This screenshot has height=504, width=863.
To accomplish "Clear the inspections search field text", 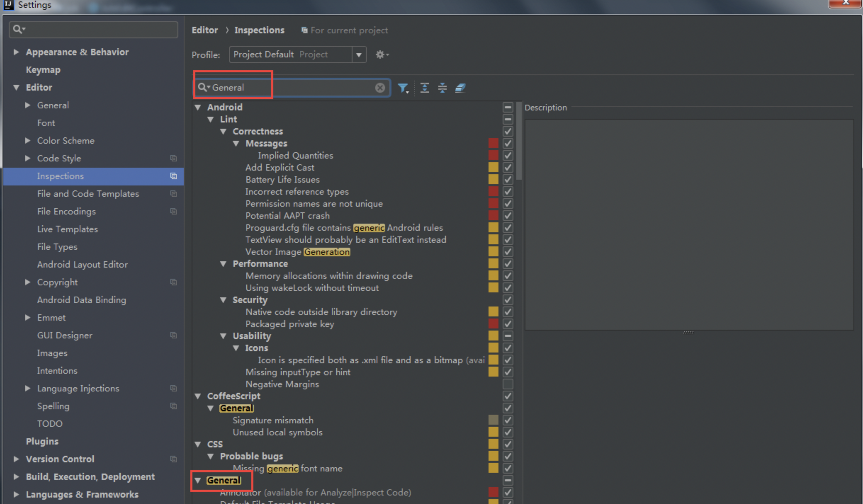I will (380, 88).
